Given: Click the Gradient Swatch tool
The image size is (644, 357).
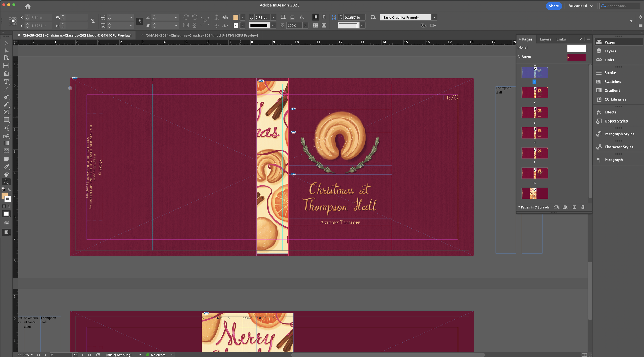Looking at the screenshot, I should click(6, 143).
